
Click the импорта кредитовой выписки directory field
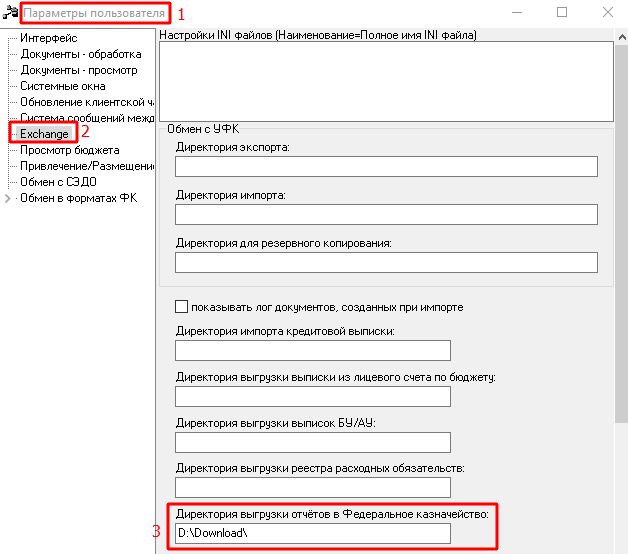[x=313, y=351]
